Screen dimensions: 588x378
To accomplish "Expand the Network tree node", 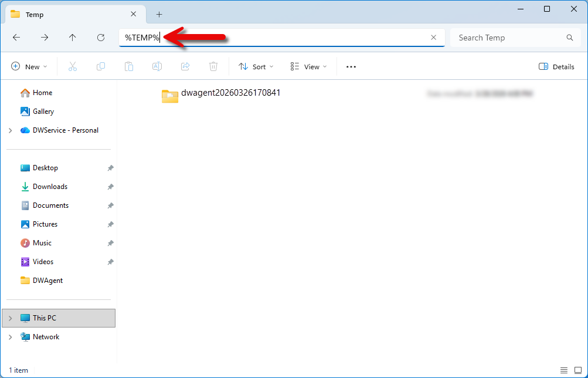I will coord(11,337).
